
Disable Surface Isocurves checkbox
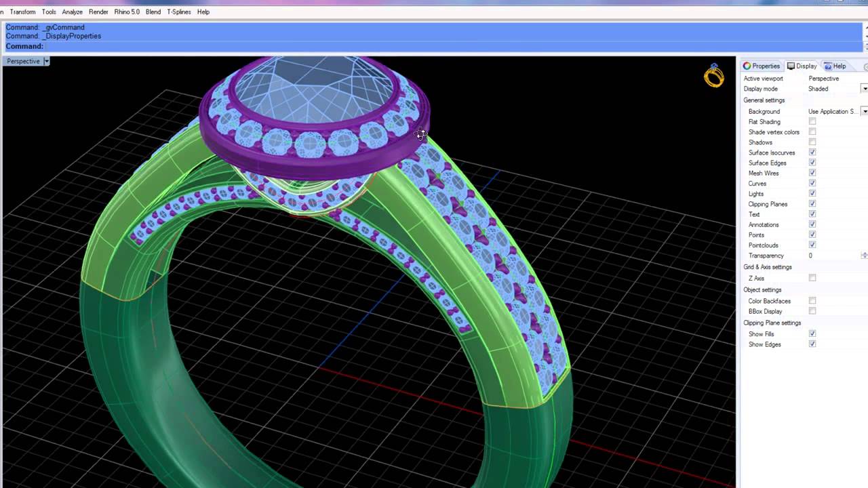pyautogui.click(x=812, y=152)
